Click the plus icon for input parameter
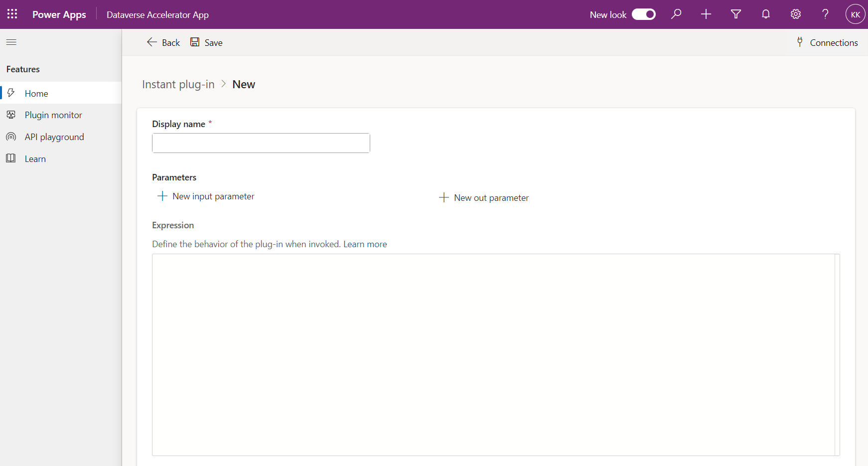 click(162, 196)
